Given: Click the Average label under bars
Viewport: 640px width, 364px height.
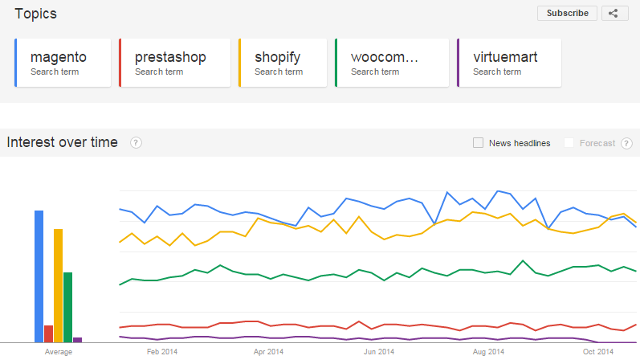Looking at the screenshot, I should pos(58,352).
